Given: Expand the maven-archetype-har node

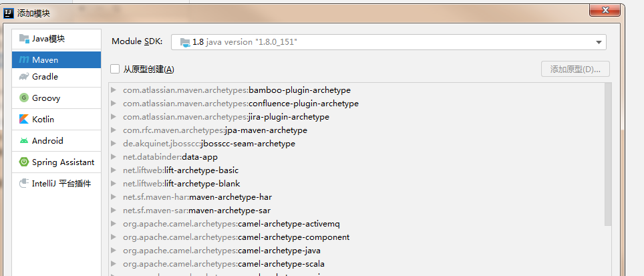Looking at the screenshot, I should (114, 197).
